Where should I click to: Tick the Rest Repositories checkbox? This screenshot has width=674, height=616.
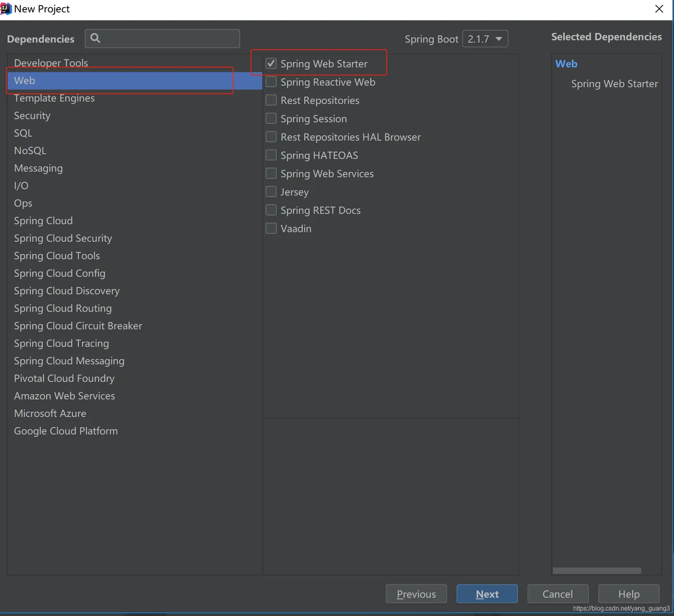pyautogui.click(x=271, y=100)
